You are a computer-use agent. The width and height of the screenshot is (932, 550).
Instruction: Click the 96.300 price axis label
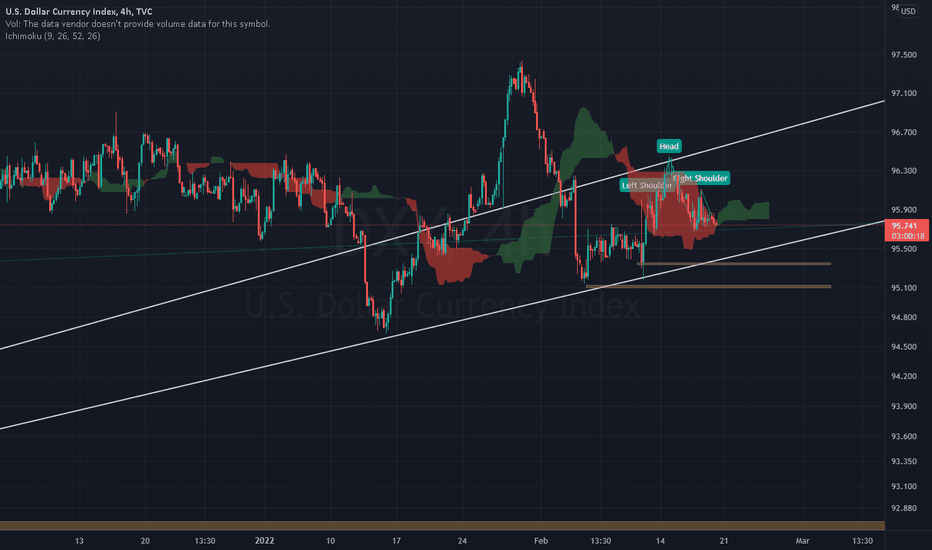(903, 171)
